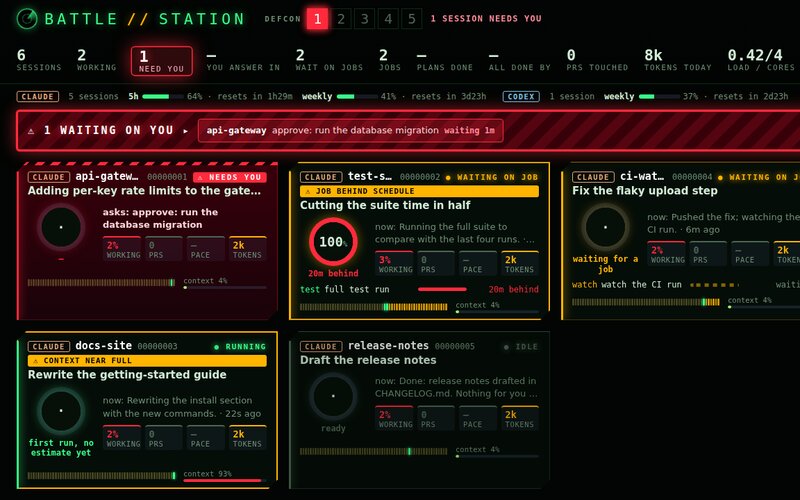Click test-suite WAITING ON JOB status

pos(492,177)
